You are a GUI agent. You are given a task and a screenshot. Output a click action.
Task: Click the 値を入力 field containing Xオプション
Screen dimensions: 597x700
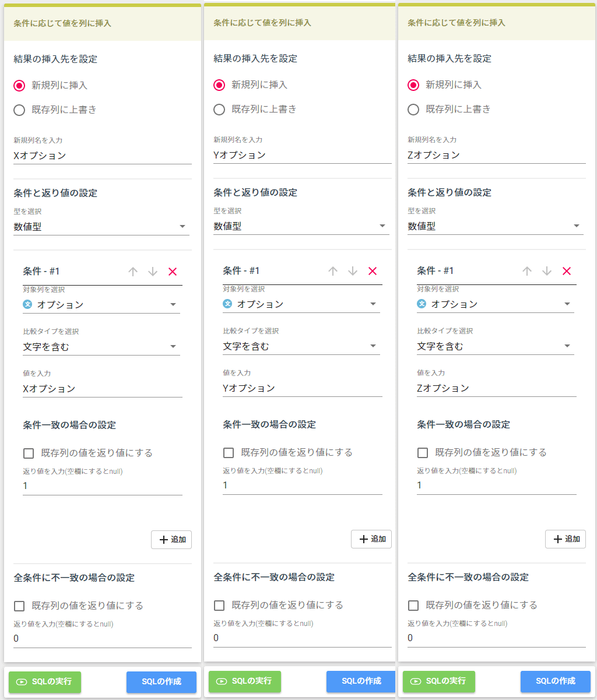coord(102,389)
